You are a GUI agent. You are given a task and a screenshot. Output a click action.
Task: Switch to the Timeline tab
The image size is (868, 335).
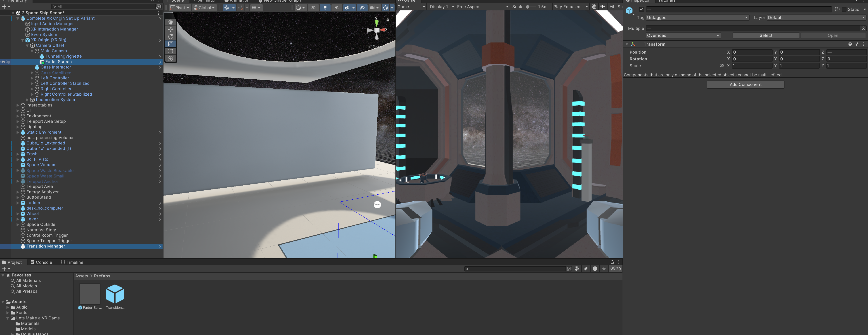72,262
